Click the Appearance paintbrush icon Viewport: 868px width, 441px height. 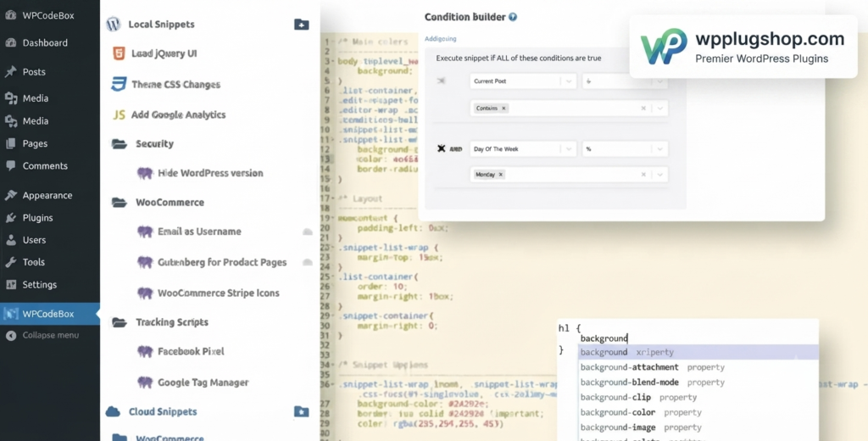pos(10,195)
